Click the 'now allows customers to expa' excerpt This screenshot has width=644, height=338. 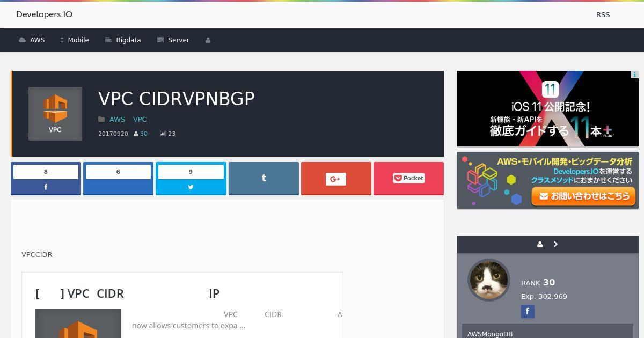click(188, 326)
